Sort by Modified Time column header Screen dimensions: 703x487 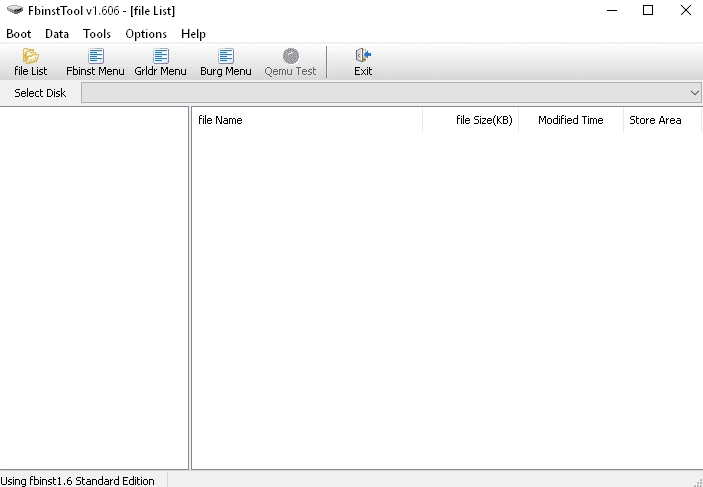571,120
